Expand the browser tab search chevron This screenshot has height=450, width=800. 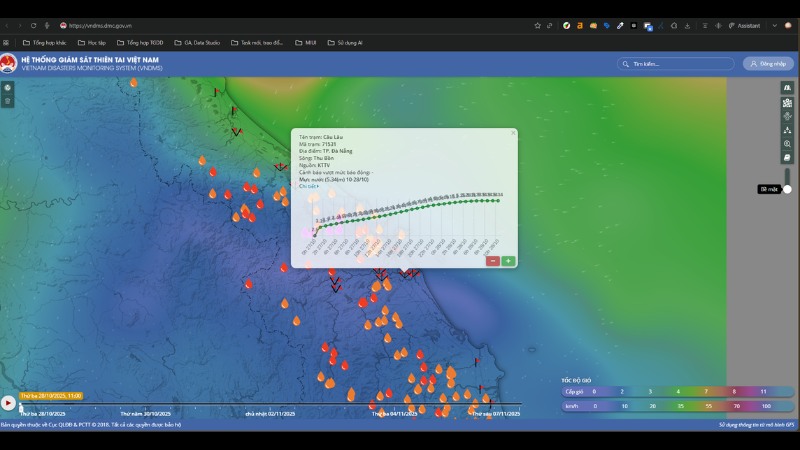point(774,25)
